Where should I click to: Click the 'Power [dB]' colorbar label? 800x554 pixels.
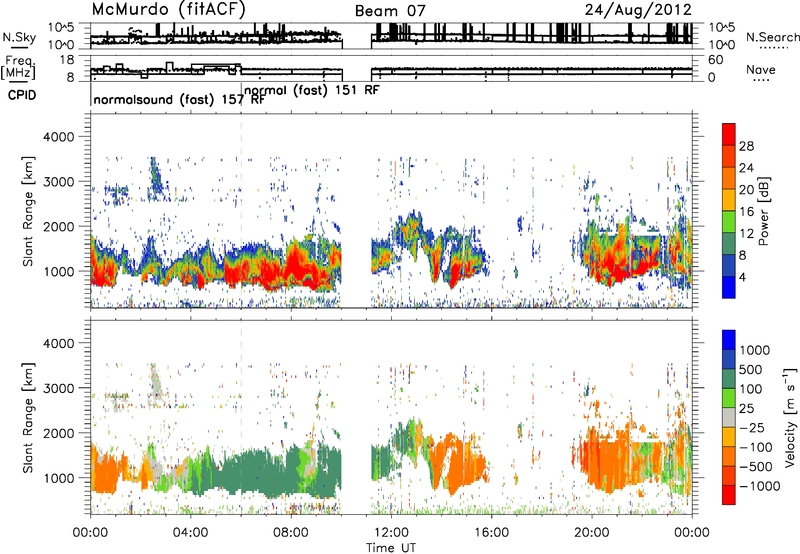click(764, 211)
